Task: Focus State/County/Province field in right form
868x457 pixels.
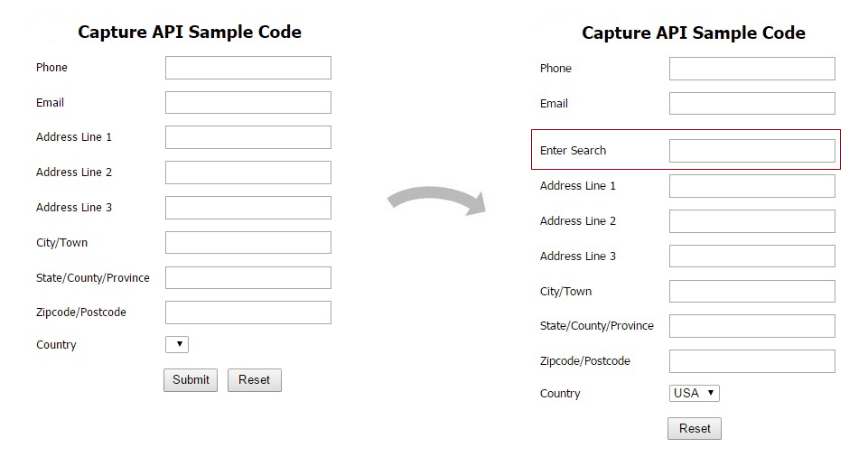Action: 751,326
